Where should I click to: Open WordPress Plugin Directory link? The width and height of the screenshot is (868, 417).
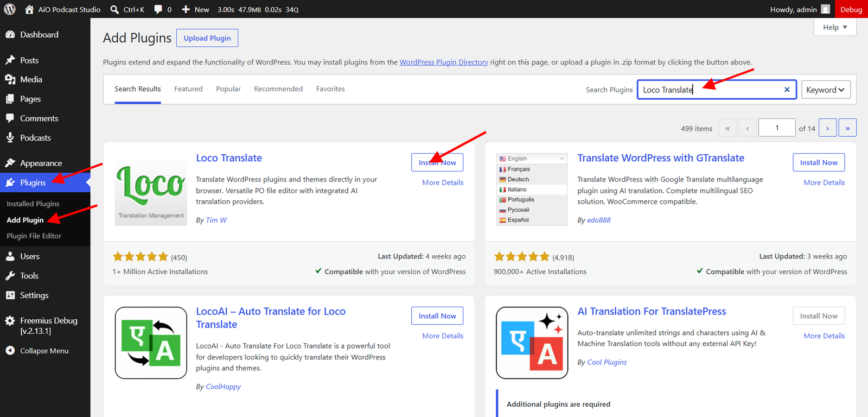(x=444, y=62)
